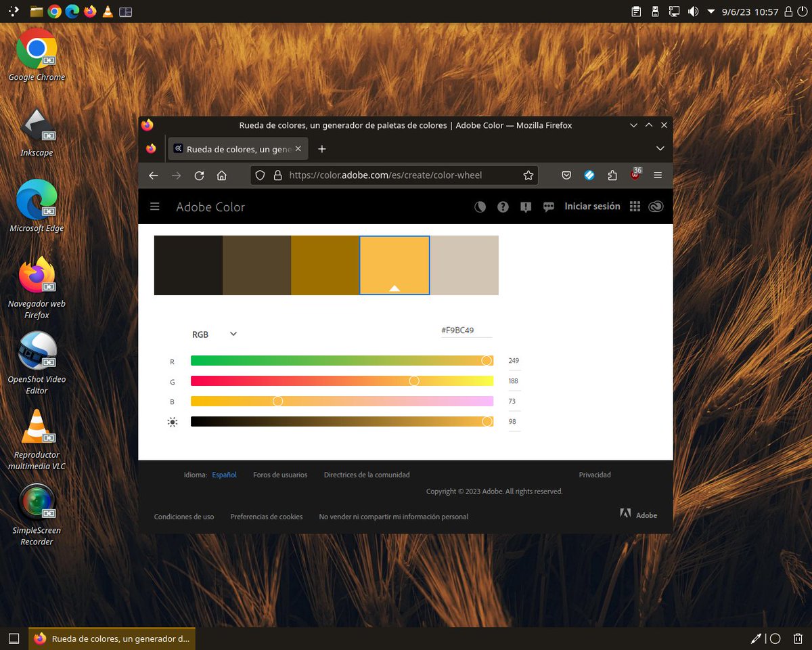
Task: Bookmark this page with the star icon
Action: 528,175
